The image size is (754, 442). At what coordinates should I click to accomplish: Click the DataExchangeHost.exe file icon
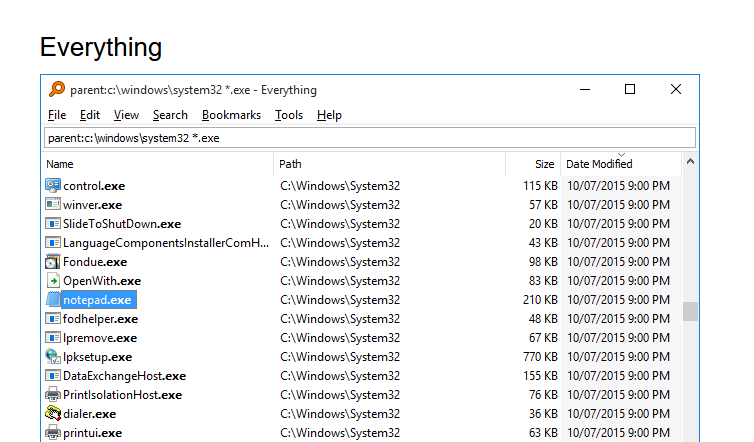point(53,376)
